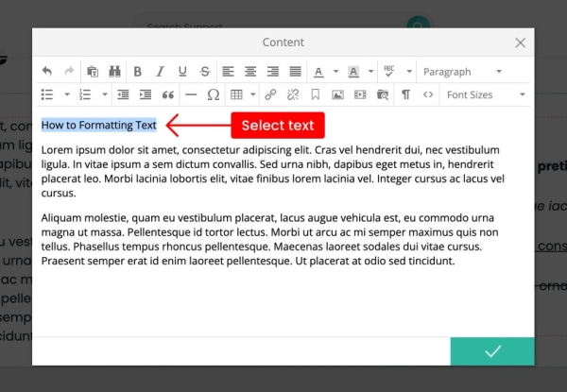Open the Font Sizes dropdown
567x392 pixels.
(486, 94)
